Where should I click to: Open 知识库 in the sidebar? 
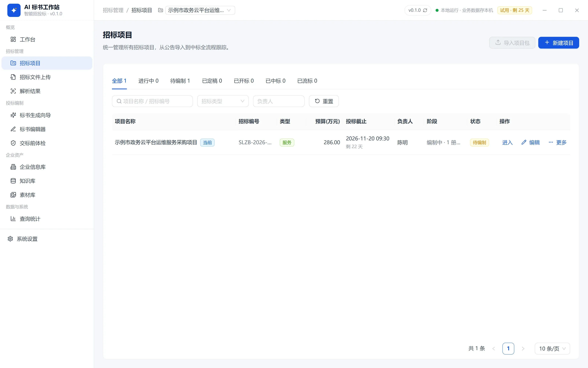(47, 181)
